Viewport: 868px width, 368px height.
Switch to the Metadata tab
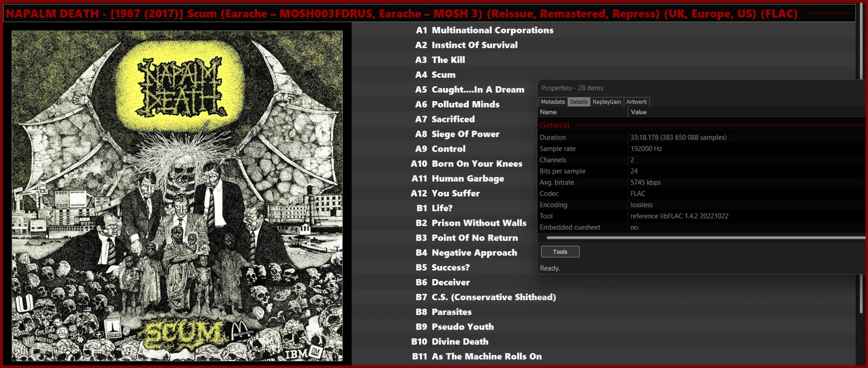pos(552,102)
